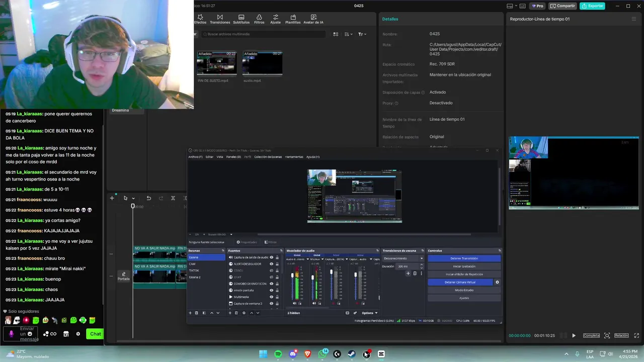
Task: Open the Efectos panel in CapCut
Action: click(200, 19)
